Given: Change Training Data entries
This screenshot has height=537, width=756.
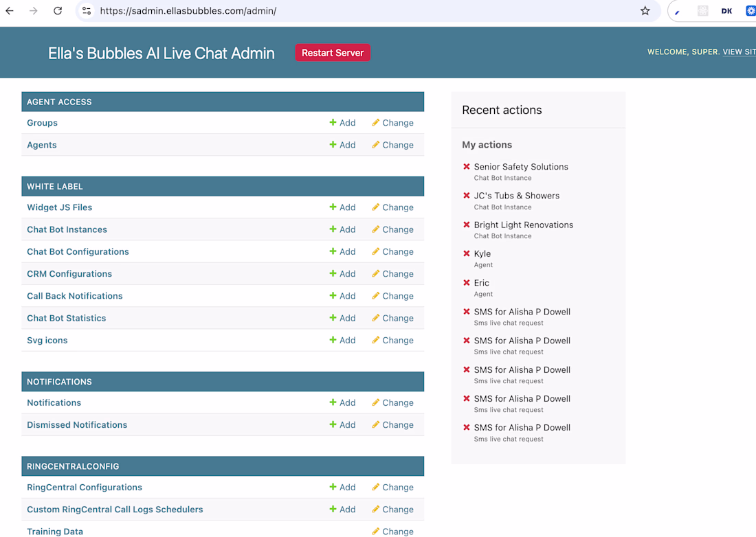Looking at the screenshot, I should point(392,532).
